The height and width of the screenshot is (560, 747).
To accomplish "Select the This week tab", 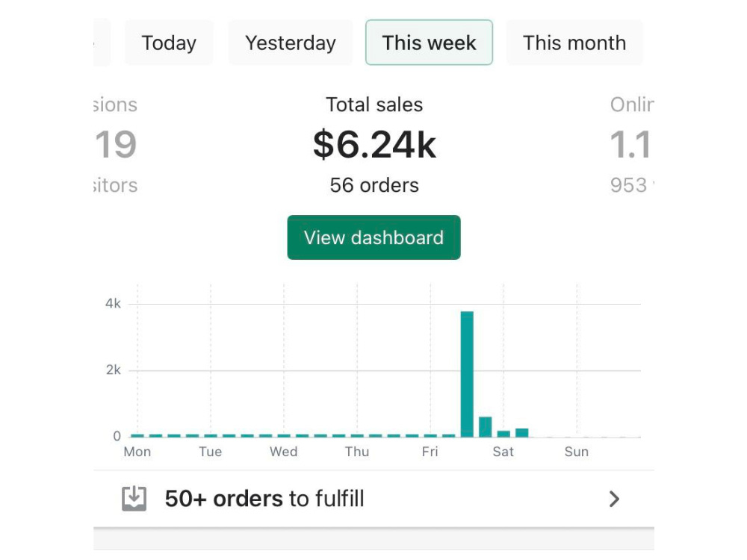I will point(429,43).
